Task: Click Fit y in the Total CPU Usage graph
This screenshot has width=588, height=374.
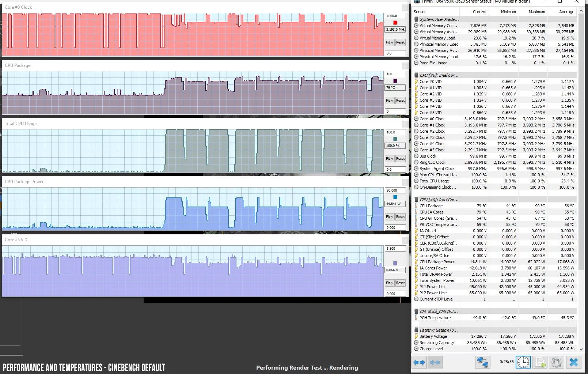Action: pyautogui.click(x=390, y=159)
